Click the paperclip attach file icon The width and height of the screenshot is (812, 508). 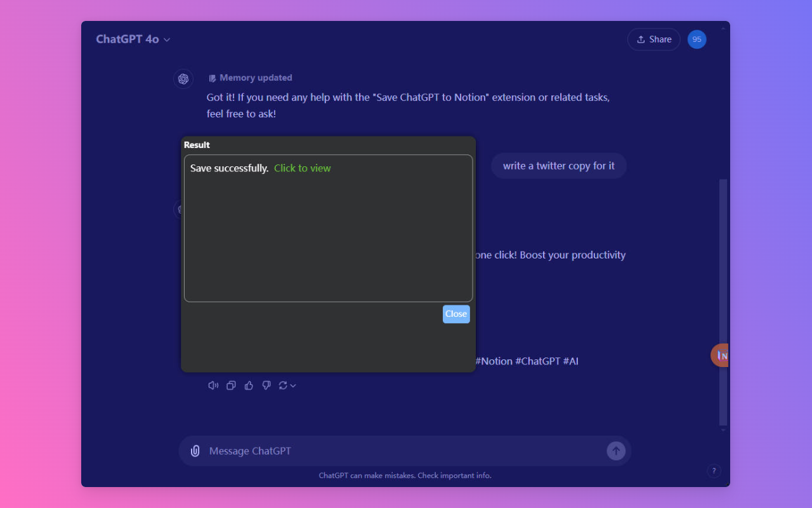point(195,451)
